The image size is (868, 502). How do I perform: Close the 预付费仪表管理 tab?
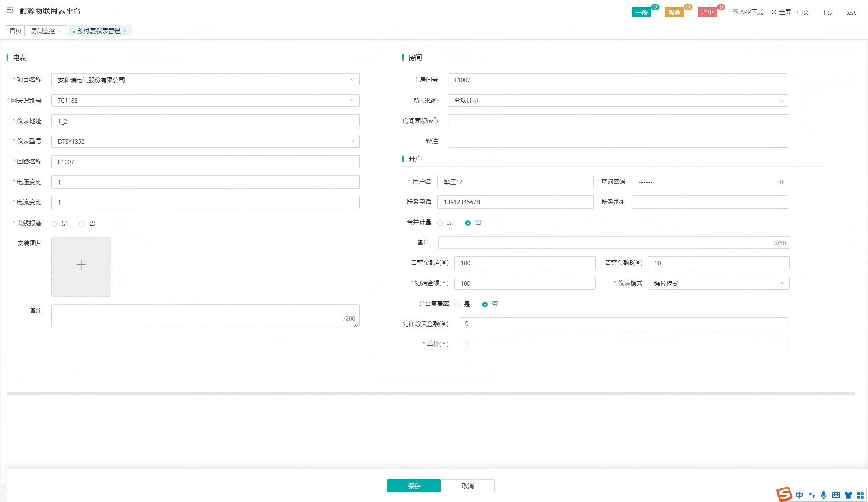(125, 31)
